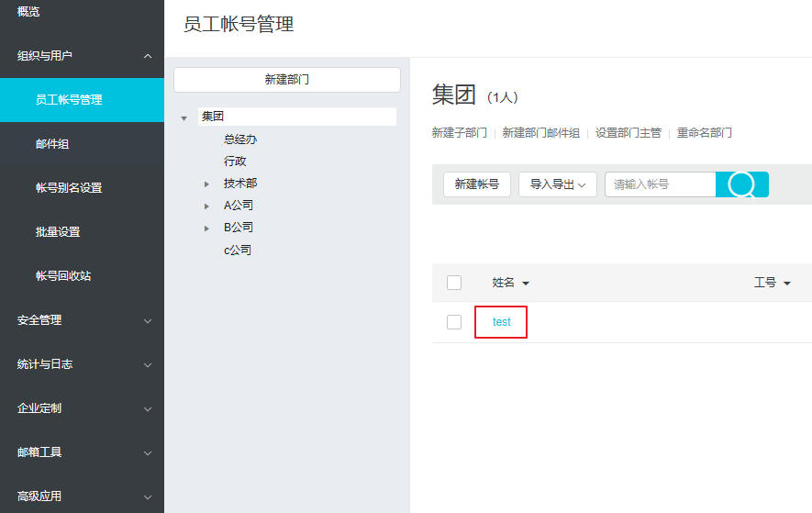Viewport: 812px width, 513px height.
Task: Select c公司 in the department tree
Action: pyautogui.click(x=237, y=251)
